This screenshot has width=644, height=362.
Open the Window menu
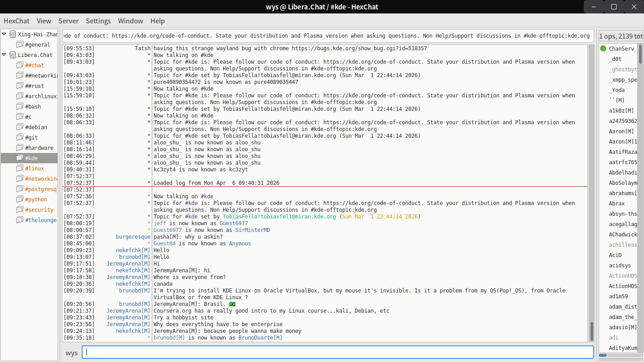click(130, 21)
